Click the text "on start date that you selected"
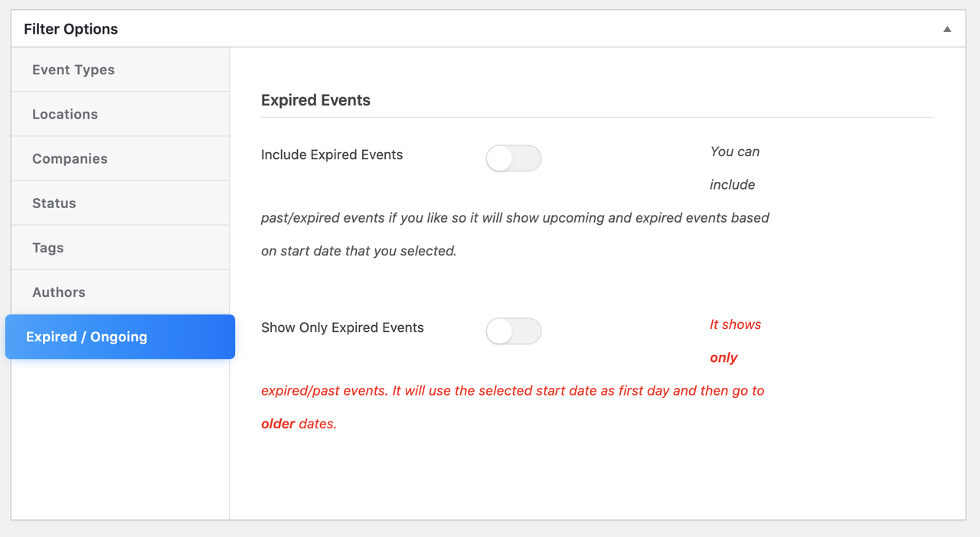 point(358,250)
